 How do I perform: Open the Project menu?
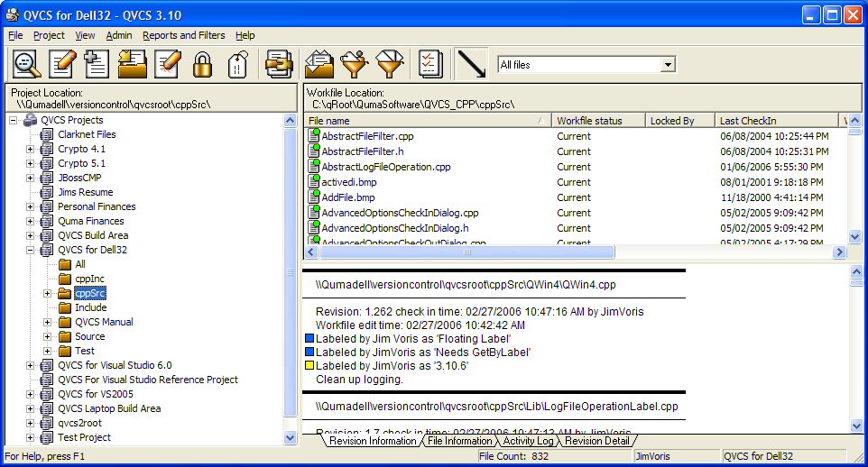(x=49, y=35)
